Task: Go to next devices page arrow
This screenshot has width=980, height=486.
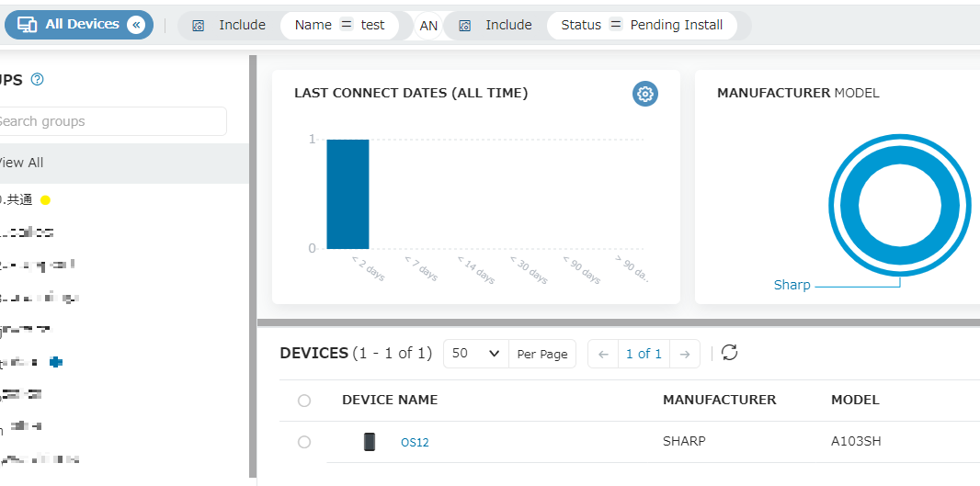Action: pos(685,355)
